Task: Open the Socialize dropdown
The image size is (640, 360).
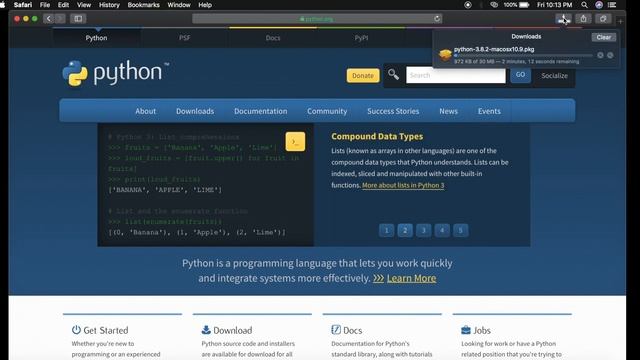Action: tap(554, 76)
